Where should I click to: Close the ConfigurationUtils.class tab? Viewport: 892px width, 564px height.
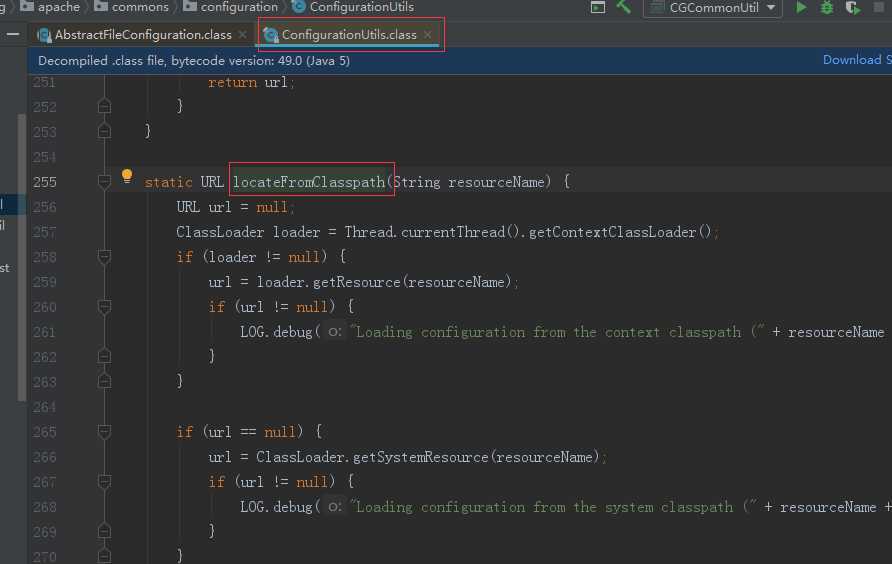click(x=428, y=35)
